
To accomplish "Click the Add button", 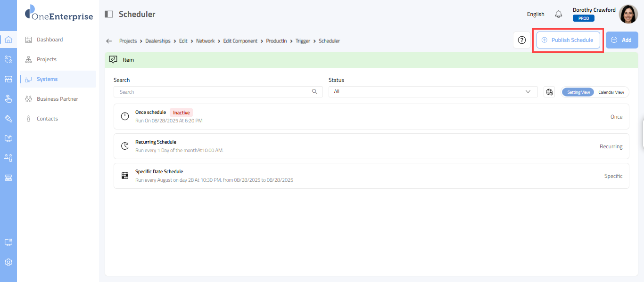I will tap(621, 40).
